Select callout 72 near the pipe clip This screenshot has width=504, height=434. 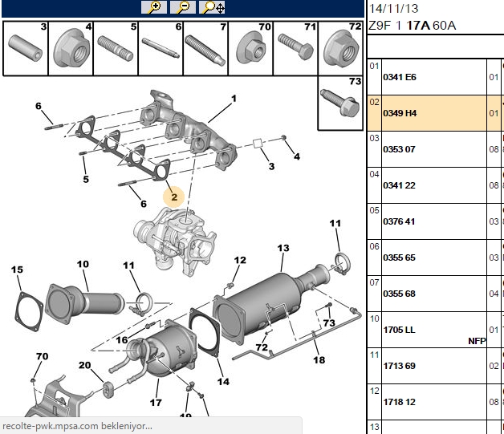click(262, 347)
